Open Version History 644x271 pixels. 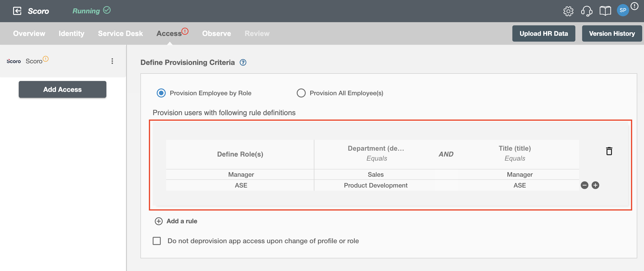[x=612, y=33]
